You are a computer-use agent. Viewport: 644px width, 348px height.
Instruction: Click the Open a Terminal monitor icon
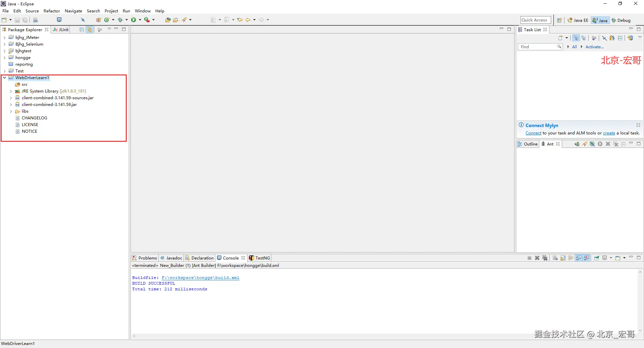click(59, 20)
